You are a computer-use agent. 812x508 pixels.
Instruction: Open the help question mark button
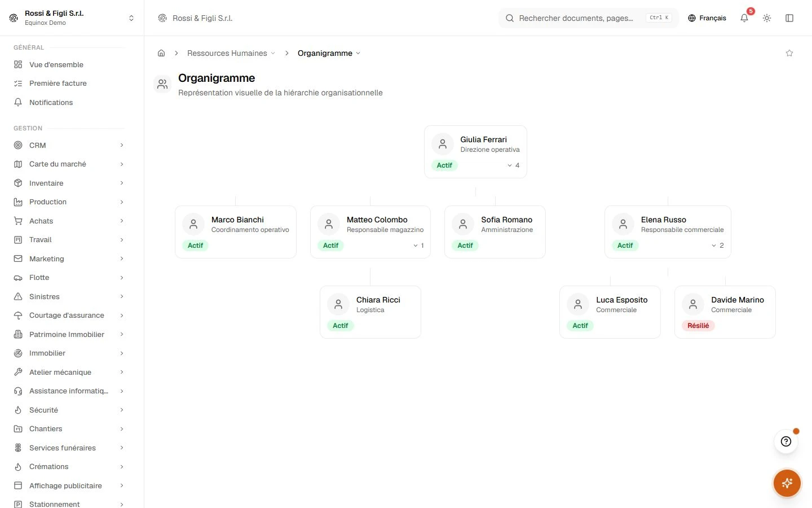tap(786, 441)
